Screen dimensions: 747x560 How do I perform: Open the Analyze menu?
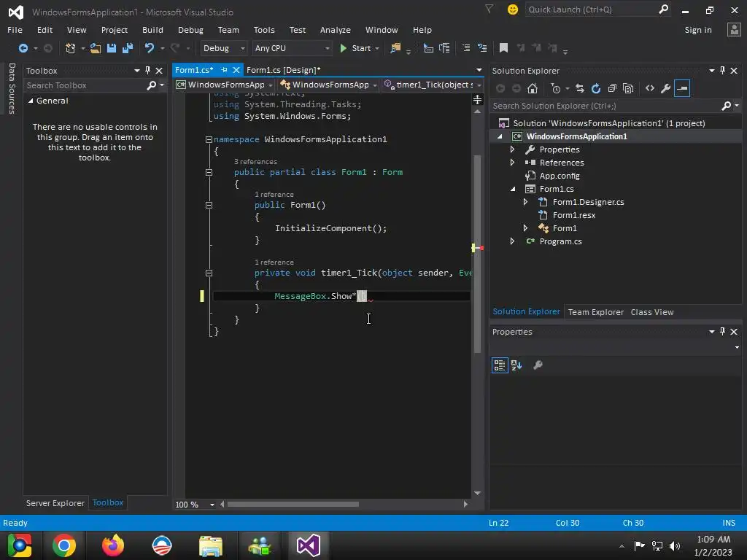pos(336,30)
